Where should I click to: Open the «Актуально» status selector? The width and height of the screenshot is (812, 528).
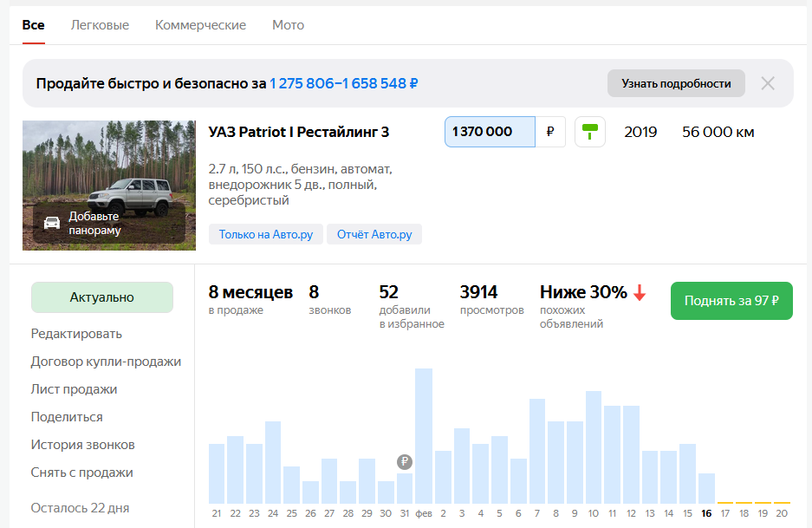pos(101,297)
